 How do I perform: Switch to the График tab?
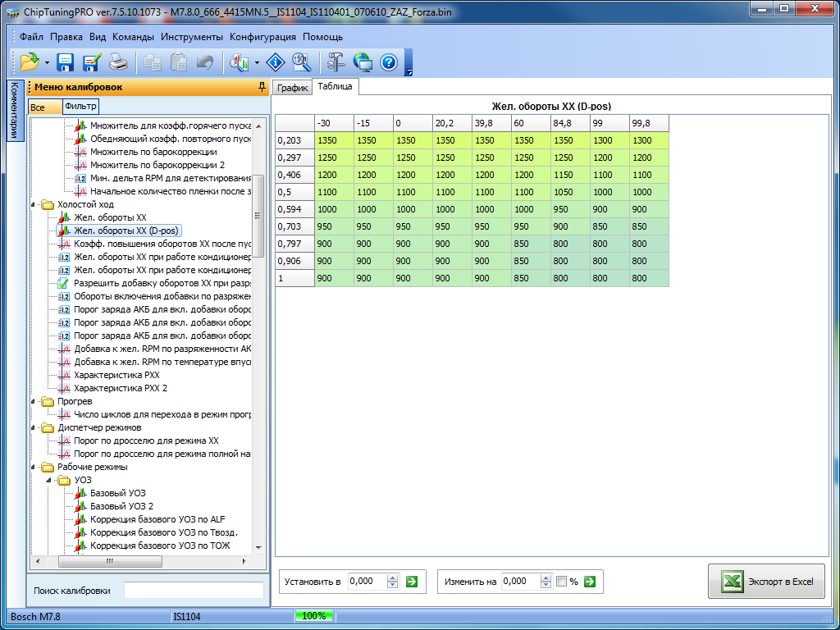click(x=292, y=88)
